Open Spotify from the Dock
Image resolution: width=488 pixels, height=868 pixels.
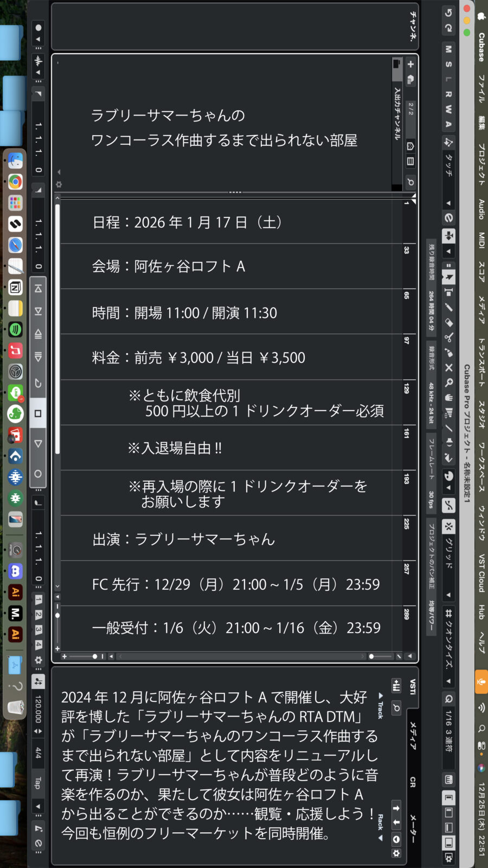coord(15,329)
